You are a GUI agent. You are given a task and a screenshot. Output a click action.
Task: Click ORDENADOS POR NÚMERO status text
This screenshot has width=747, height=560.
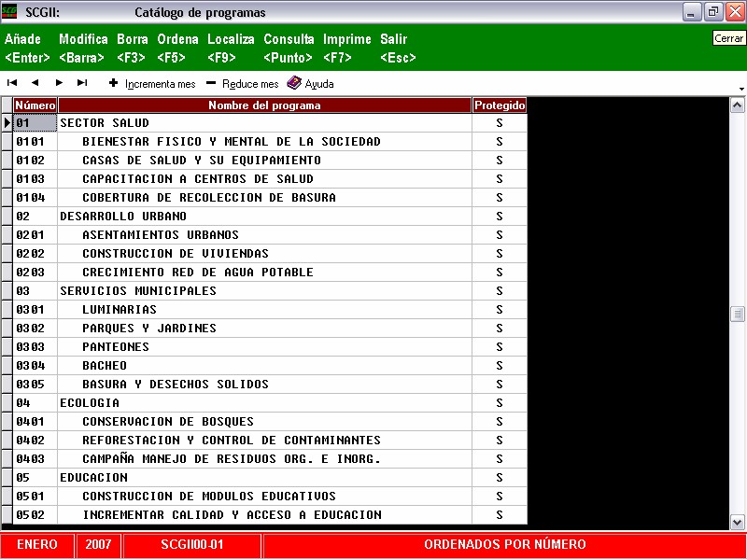tap(504, 545)
